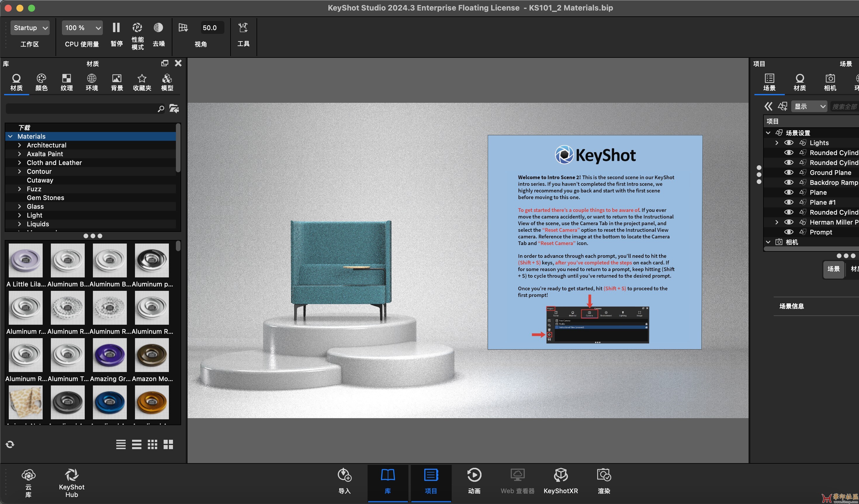Switch to the large grid view
The image size is (859, 504).
click(x=168, y=444)
